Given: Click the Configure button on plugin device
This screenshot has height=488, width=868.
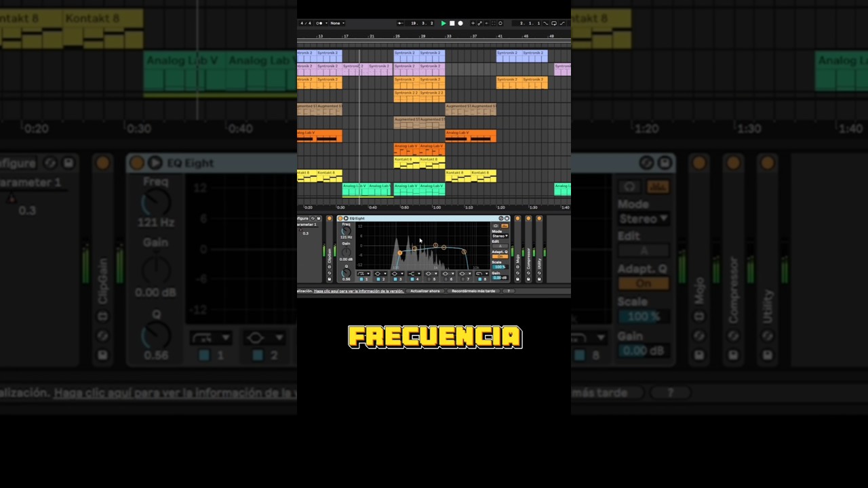Looking at the screenshot, I should pyautogui.click(x=302, y=218).
